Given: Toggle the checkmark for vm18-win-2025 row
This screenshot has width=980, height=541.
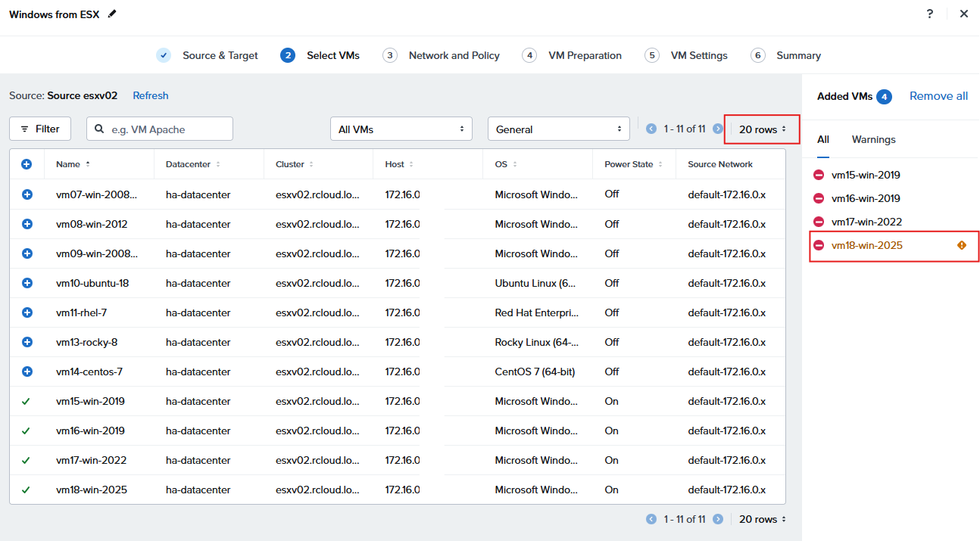Looking at the screenshot, I should [26, 490].
